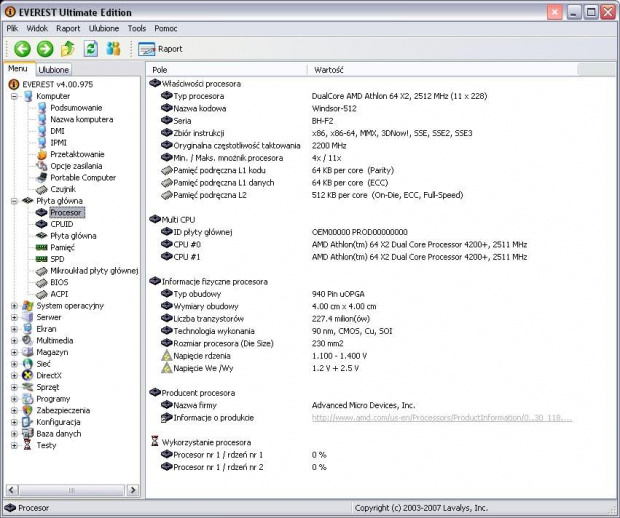Click the green Forward arrow toolbar icon

(45, 49)
